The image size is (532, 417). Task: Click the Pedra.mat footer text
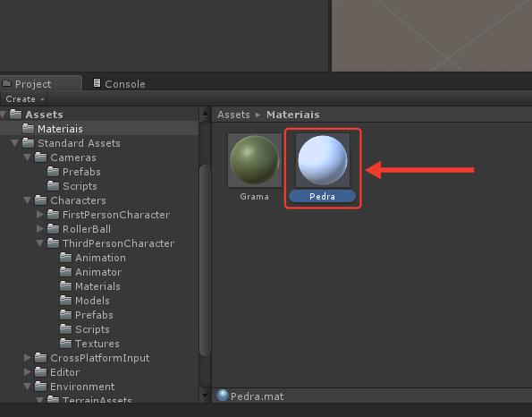point(257,396)
